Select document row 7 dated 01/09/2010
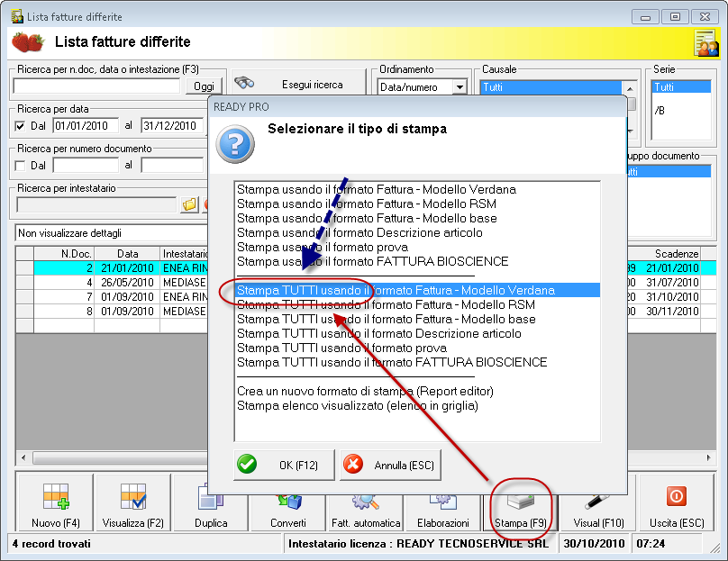 coord(112,297)
